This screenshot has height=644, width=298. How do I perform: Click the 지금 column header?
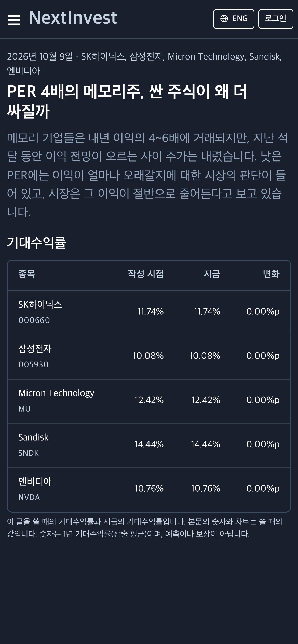coord(212,274)
